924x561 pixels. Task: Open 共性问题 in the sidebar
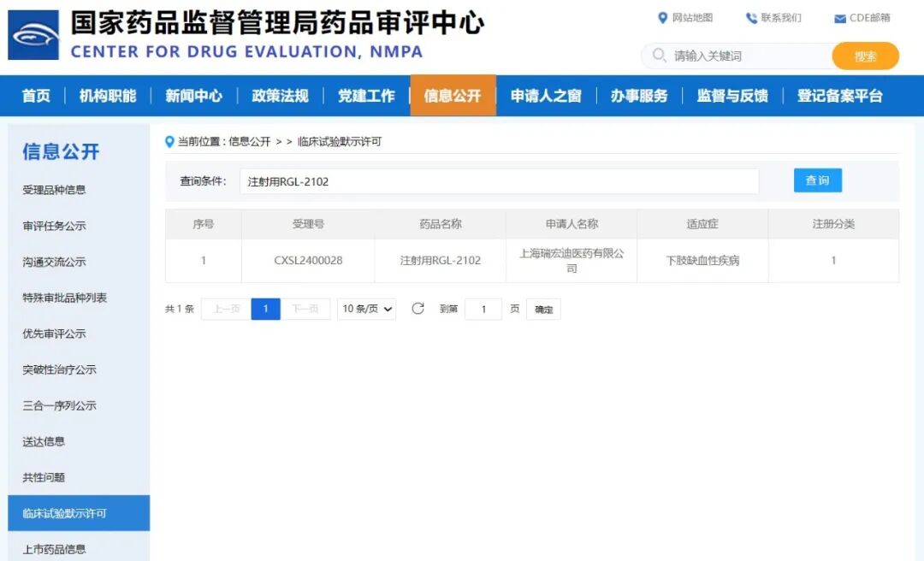pyautogui.click(x=44, y=477)
